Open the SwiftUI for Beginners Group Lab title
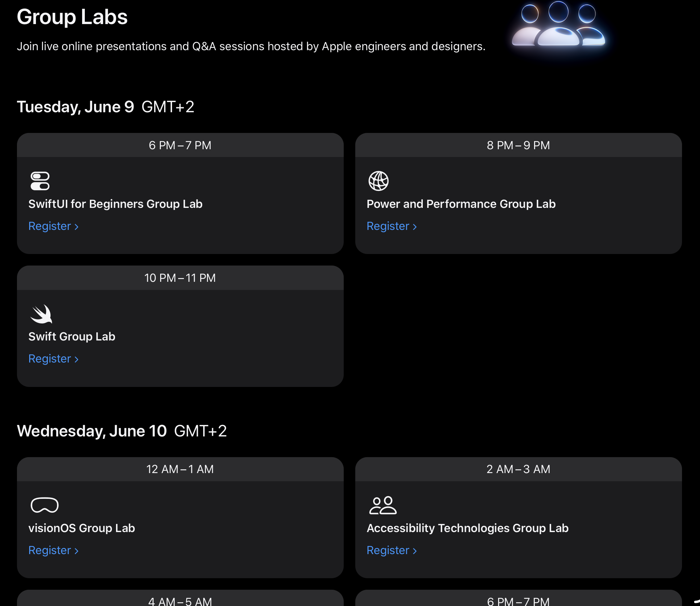 pyautogui.click(x=115, y=204)
